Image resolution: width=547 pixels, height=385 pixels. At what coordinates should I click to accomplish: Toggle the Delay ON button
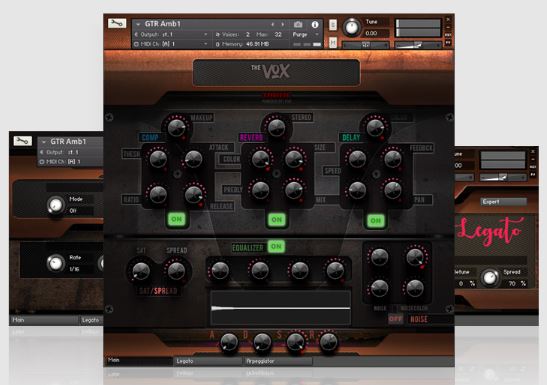tap(376, 221)
